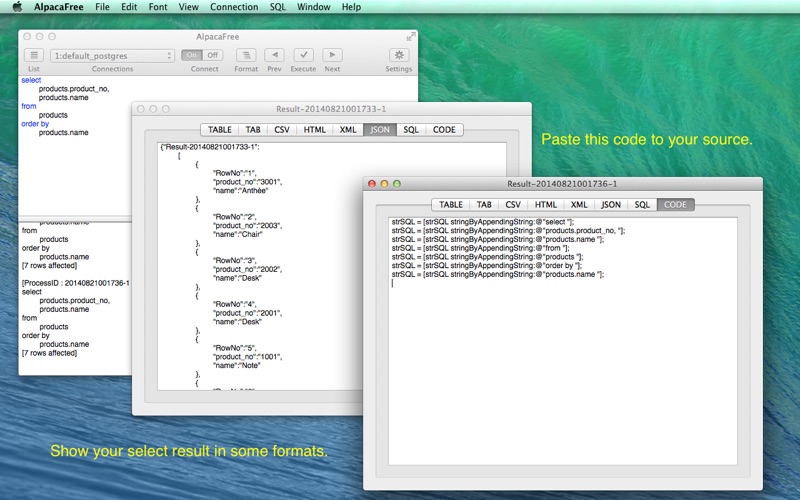The width and height of the screenshot is (800, 500).
Task: Open the View menu
Action: coord(188,7)
